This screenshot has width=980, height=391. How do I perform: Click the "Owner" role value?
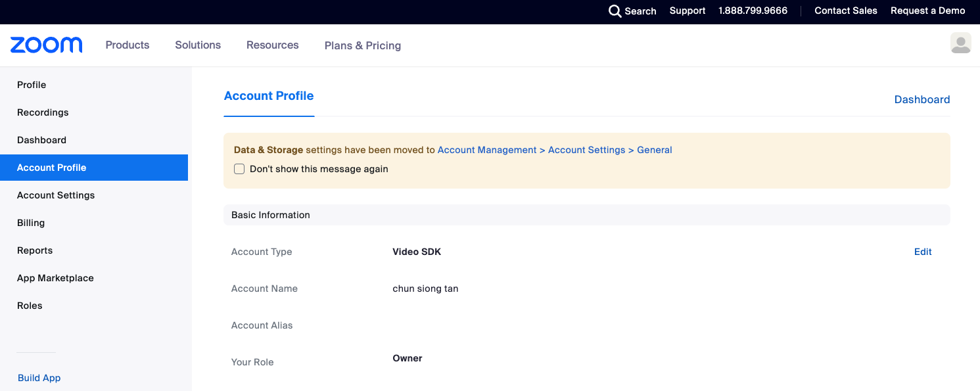408,358
